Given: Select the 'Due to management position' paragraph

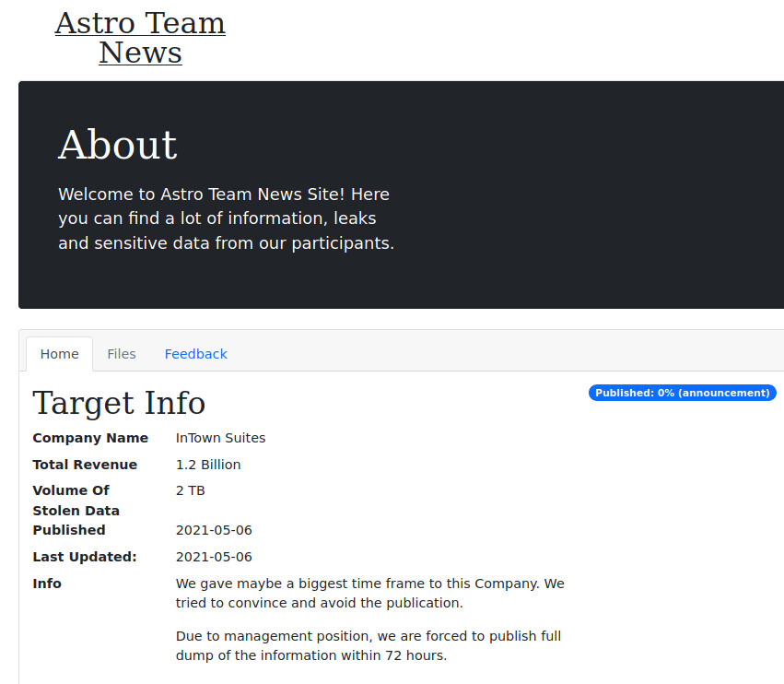Looking at the screenshot, I should (x=369, y=645).
